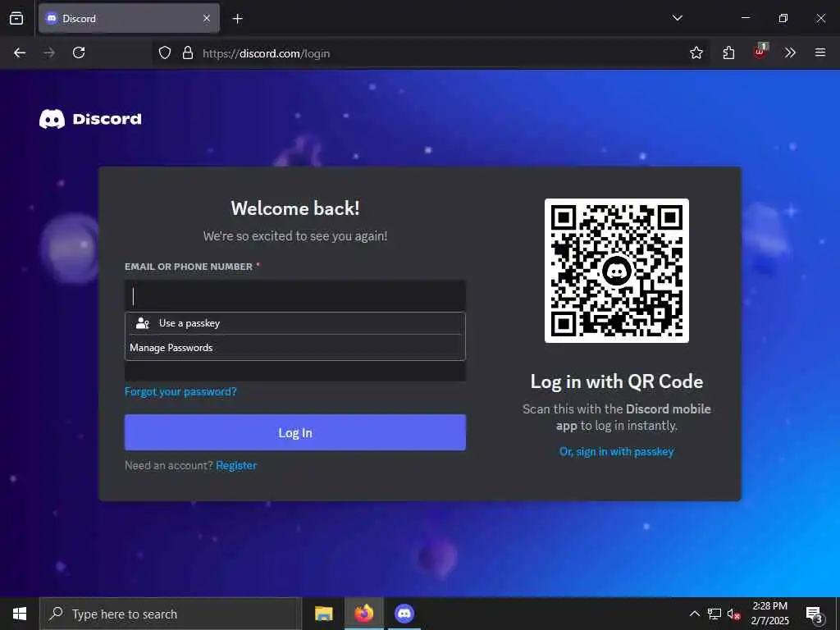
Task: Open the Firefox application menu
Action: 819,52
